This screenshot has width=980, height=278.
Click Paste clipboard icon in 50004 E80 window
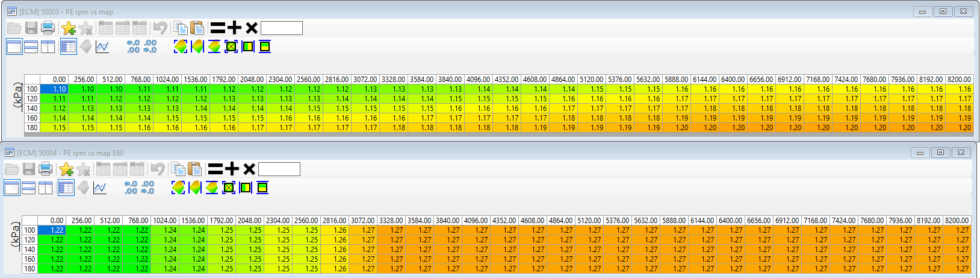click(x=194, y=169)
